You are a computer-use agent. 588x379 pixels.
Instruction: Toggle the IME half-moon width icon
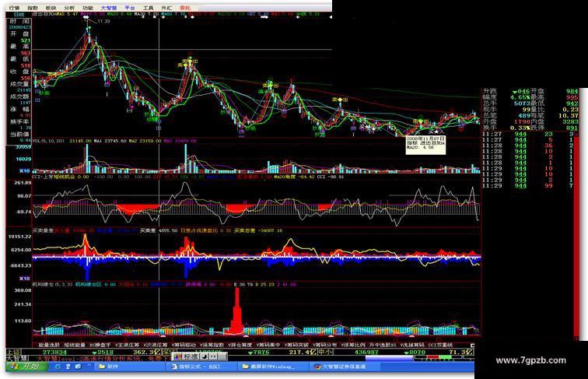click(x=205, y=356)
